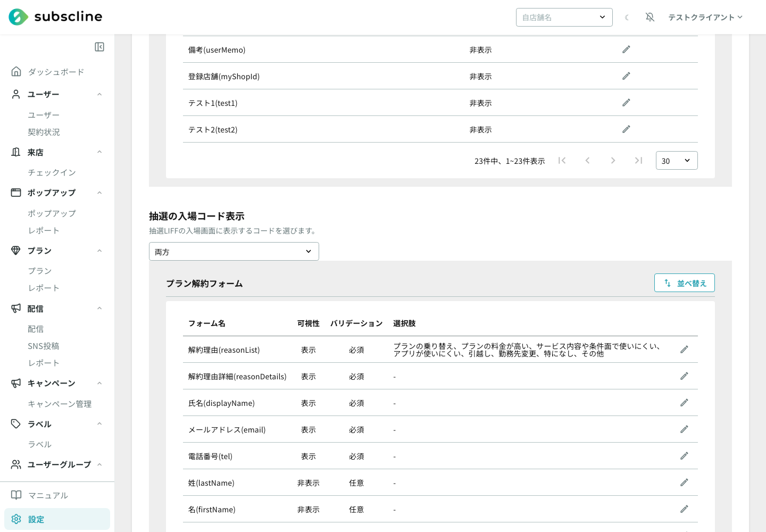Open the ラベル sub-item link
This screenshot has width=766, height=532.
pyautogui.click(x=40, y=444)
